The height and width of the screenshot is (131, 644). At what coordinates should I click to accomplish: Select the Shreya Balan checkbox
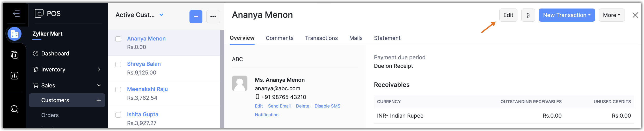click(x=118, y=64)
